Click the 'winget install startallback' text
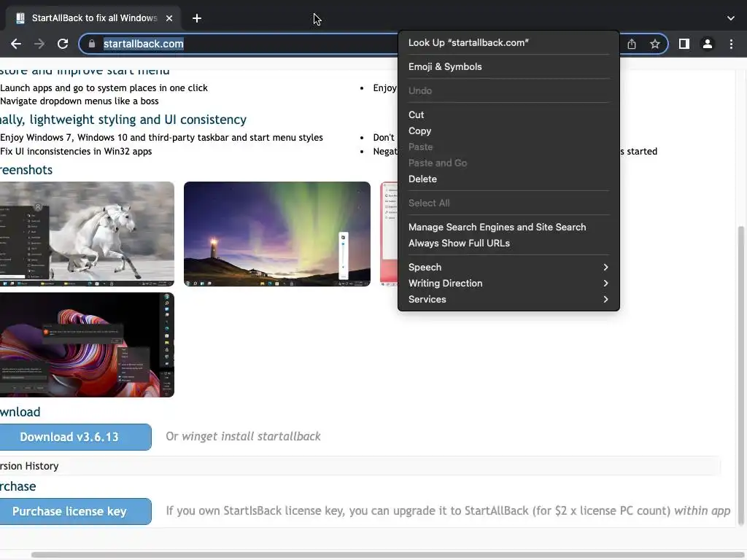Viewport: 747px width, 560px height. 251,437
